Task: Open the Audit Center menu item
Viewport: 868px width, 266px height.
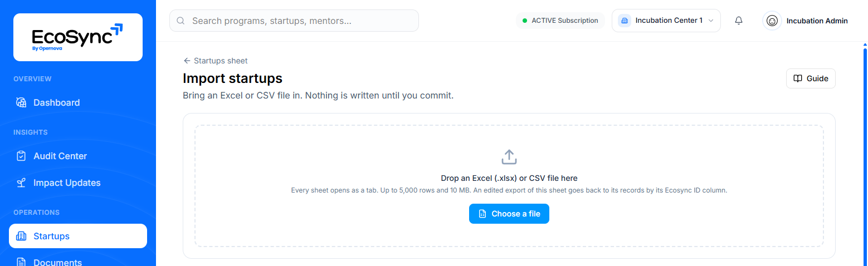Action: click(x=78, y=156)
